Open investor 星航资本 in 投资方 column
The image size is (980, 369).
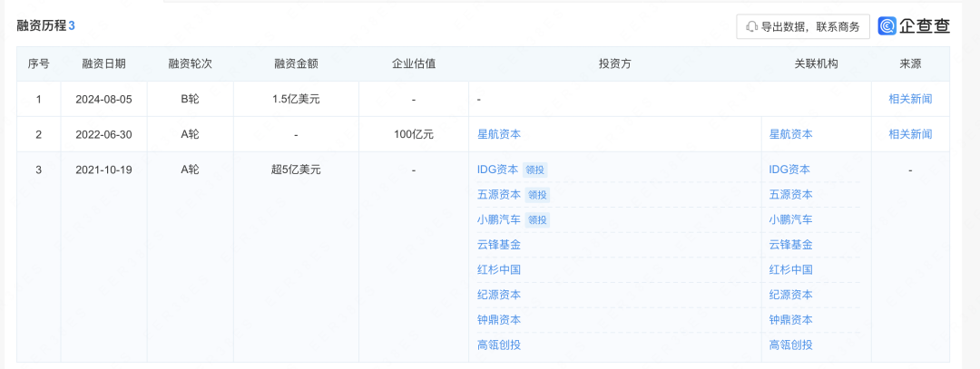point(499,133)
